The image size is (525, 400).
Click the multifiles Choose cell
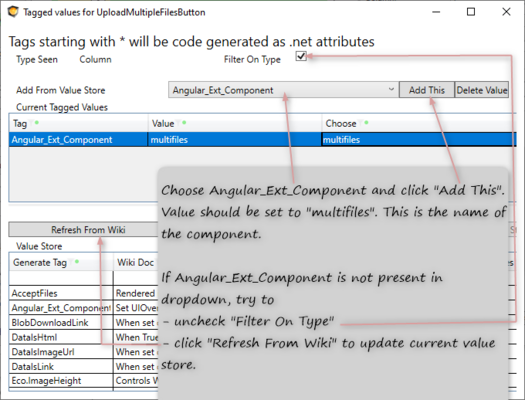pyautogui.click(x=419, y=140)
